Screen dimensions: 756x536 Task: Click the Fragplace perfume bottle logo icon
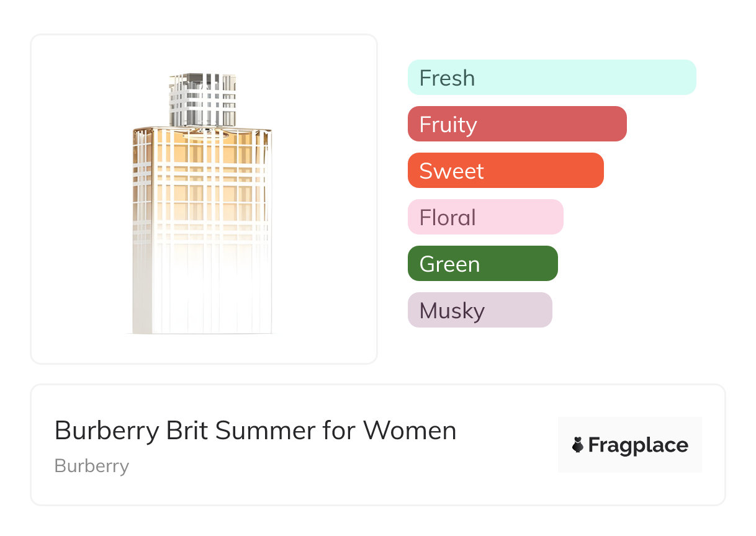578,445
